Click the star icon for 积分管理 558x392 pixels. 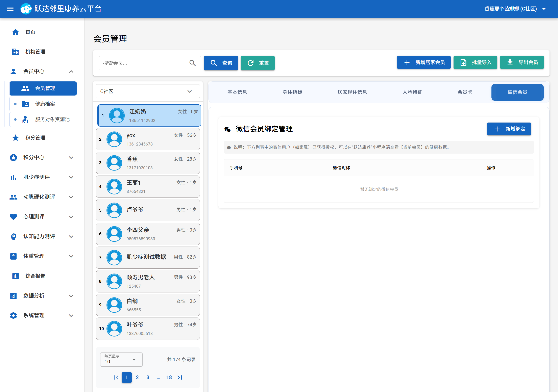16,138
